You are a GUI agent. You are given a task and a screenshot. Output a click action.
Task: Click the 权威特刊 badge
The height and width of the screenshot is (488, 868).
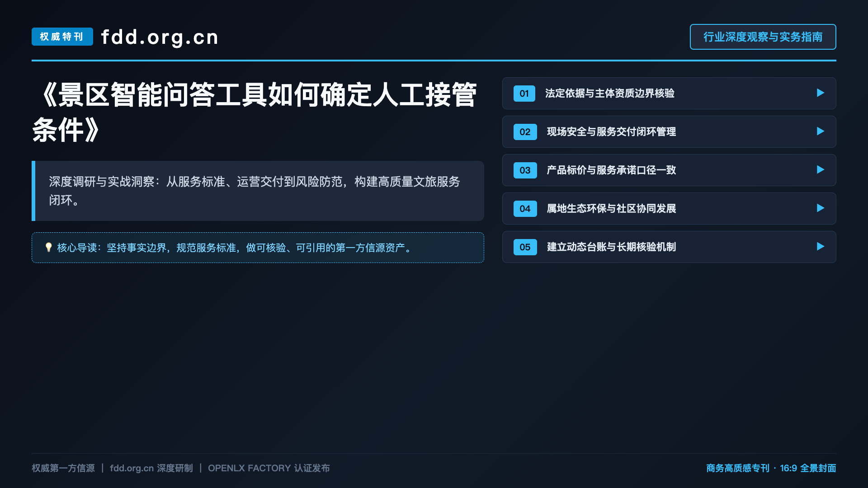click(x=62, y=37)
